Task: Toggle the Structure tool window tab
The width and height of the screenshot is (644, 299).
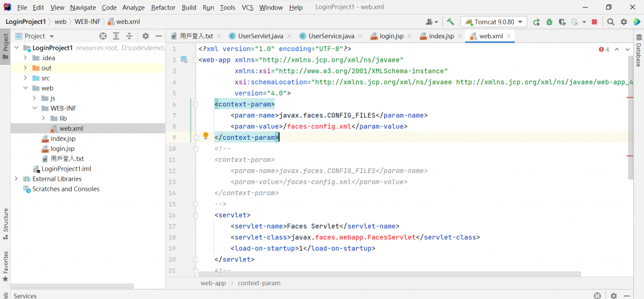Action: click(x=5, y=223)
